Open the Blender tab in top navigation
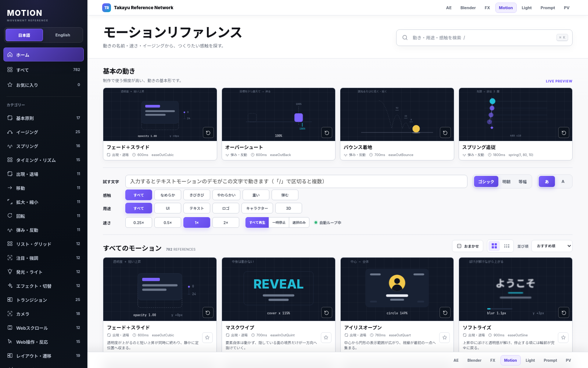Screen dimensions: 588x368 pos(468,8)
